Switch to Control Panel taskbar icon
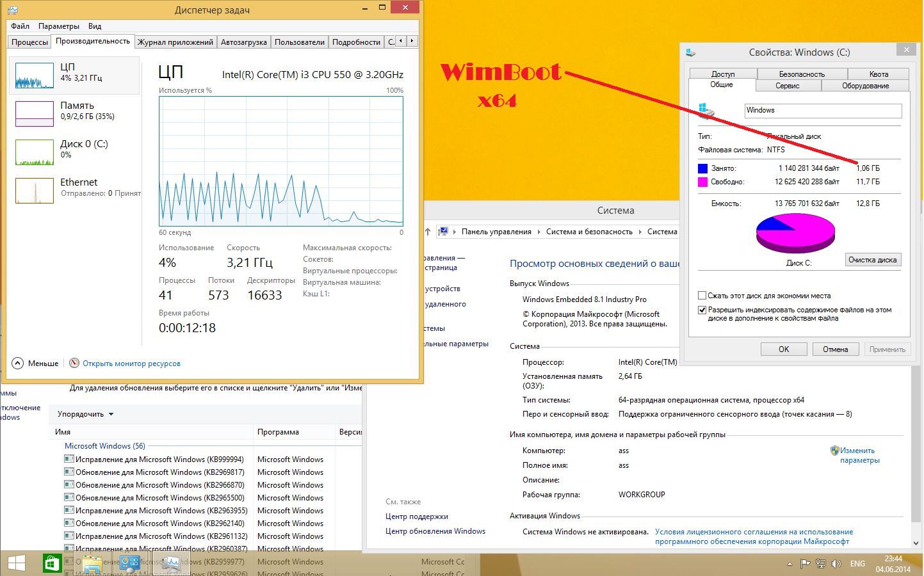This screenshot has height=576, width=924. tap(131, 564)
